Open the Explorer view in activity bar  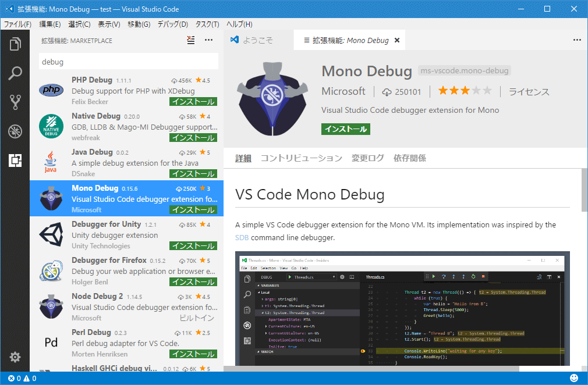[15, 44]
